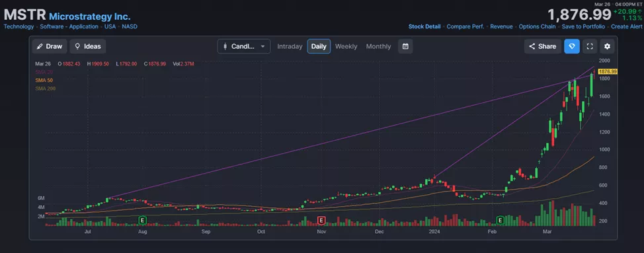Toggle the SMA 50 indicator label
Image resolution: width=644 pixels, height=253 pixels.
tap(44, 81)
